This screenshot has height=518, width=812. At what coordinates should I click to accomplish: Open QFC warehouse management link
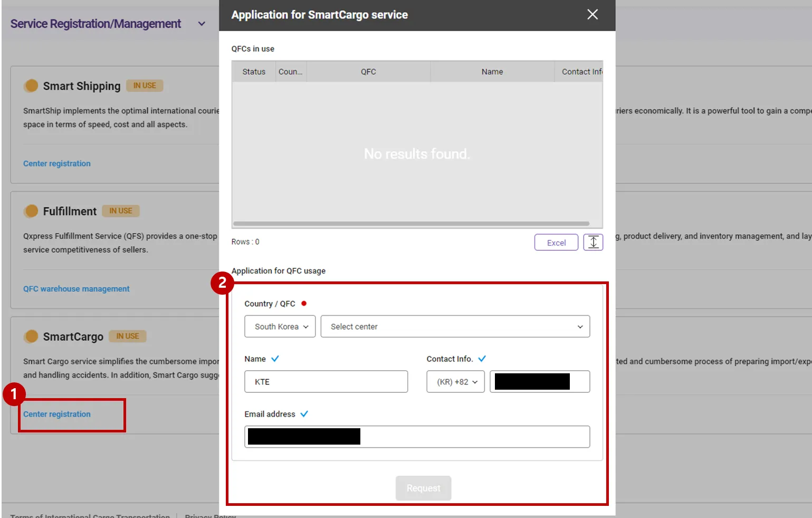[x=77, y=289]
